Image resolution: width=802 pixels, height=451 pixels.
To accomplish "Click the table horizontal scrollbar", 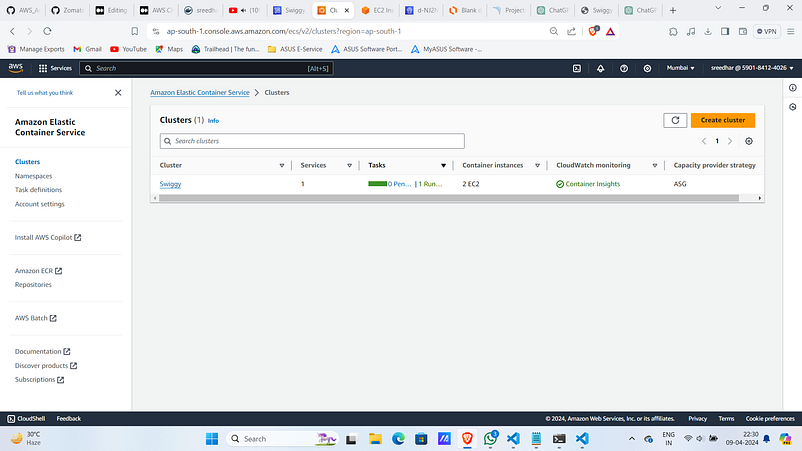I will (x=449, y=198).
